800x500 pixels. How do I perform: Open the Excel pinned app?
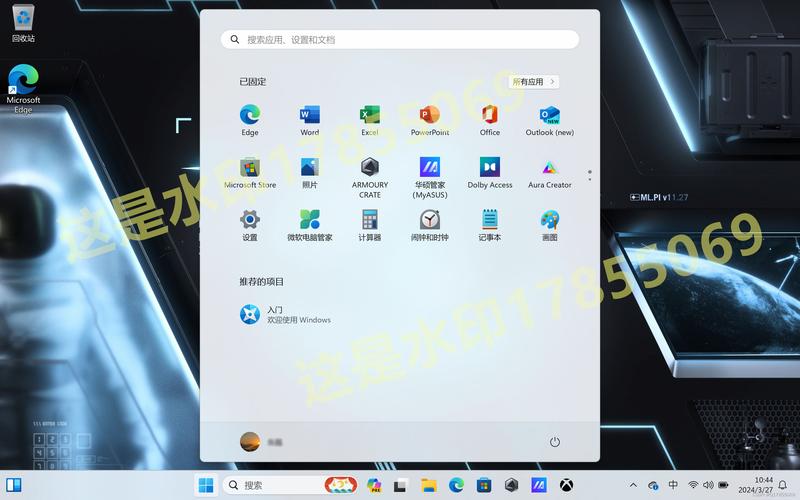370,120
